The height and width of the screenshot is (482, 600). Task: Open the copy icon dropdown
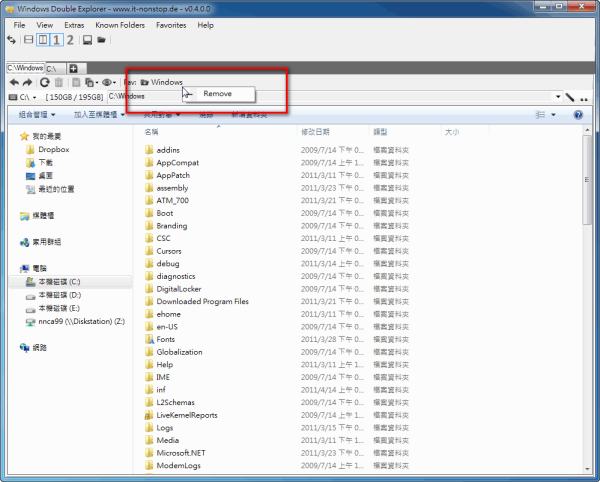point(91,82)
